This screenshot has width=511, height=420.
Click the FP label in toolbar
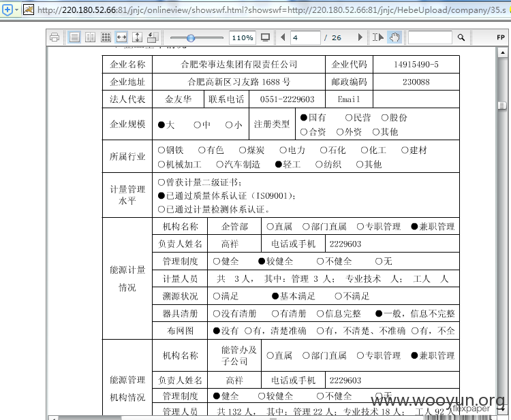click(x=501, y=37)
